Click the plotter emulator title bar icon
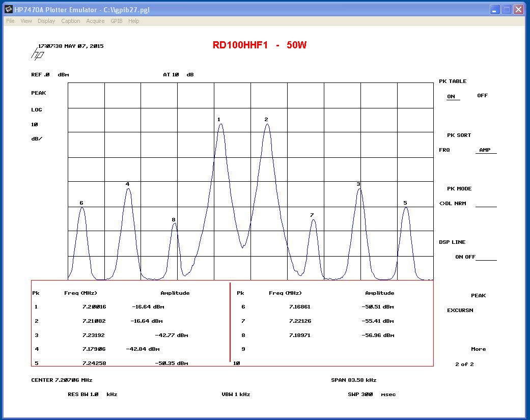 point(8,10)
